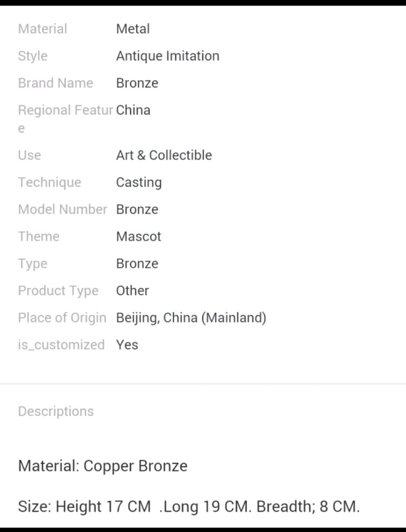
Task: Click the Antique Imitation style value
Action: [x=167, y=56]
